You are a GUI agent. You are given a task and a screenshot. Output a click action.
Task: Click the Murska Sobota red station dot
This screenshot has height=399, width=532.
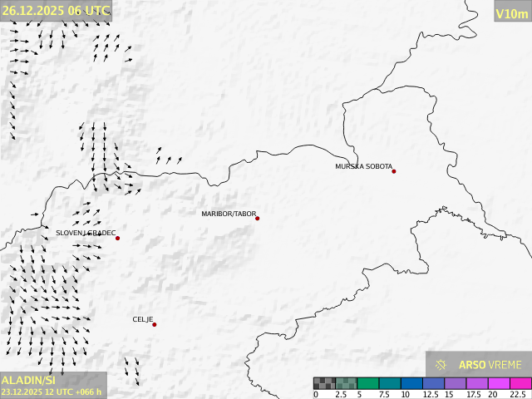click(394, 171)
